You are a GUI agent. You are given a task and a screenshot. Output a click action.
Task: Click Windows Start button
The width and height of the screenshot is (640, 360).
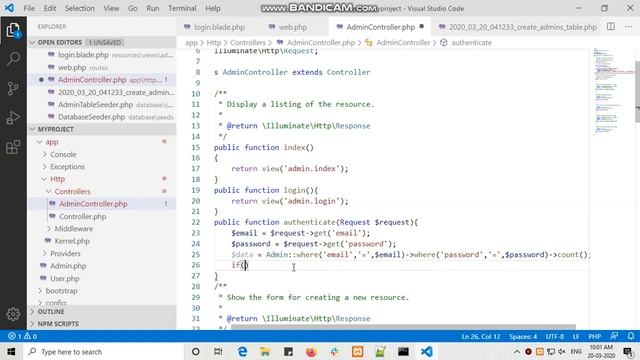pos(11,351)
